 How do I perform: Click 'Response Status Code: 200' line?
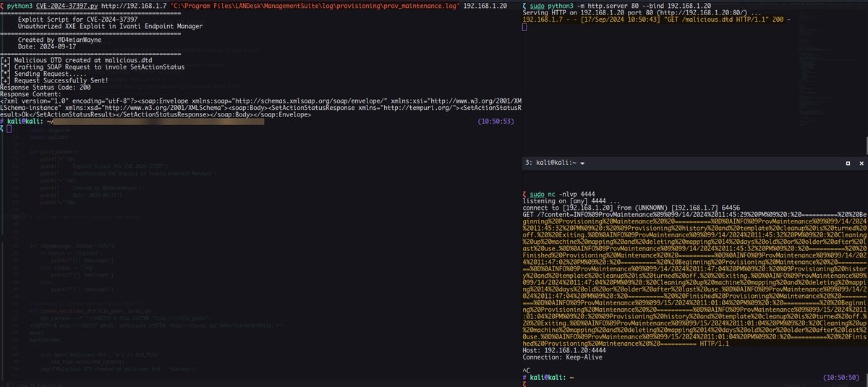(45, 89)
